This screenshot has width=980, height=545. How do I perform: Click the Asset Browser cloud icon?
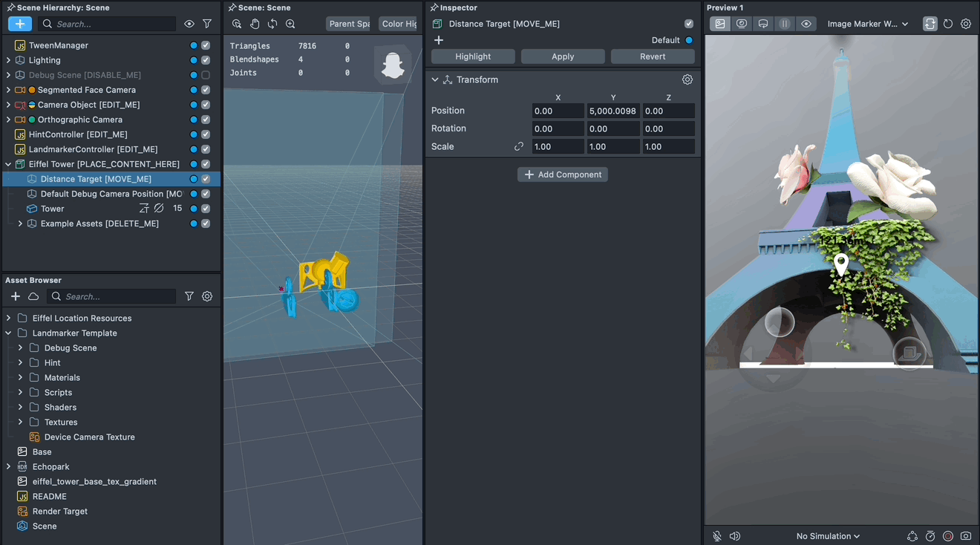33,296
